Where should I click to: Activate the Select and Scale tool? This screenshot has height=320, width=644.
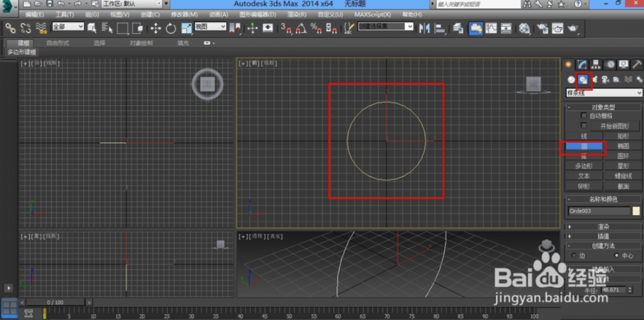pyautogui.click(x=186, y=28)
